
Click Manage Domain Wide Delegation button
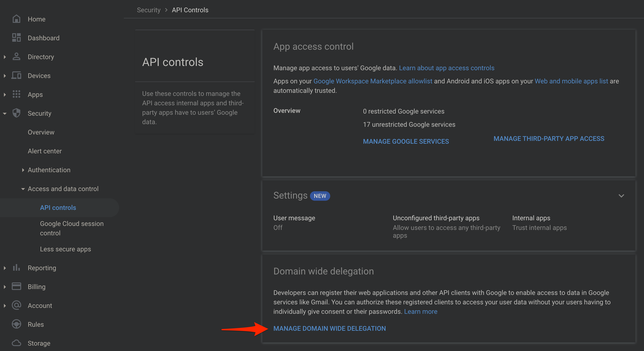tap(330, 328)
